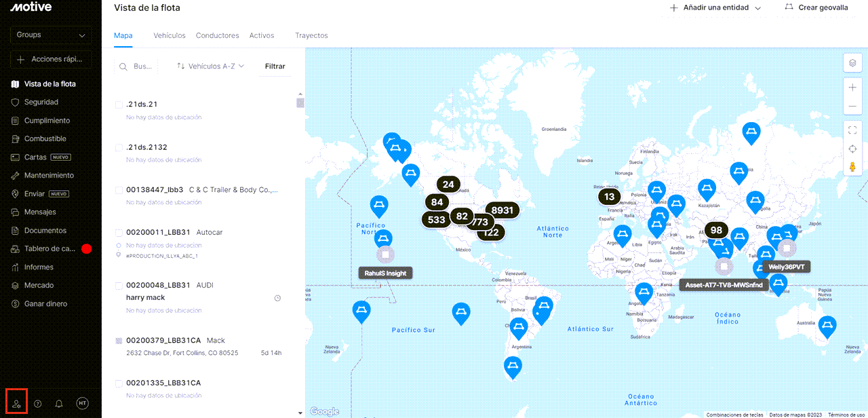Open the Trayectos tab
The image size is (868, 418).
(x=311, y=35)
